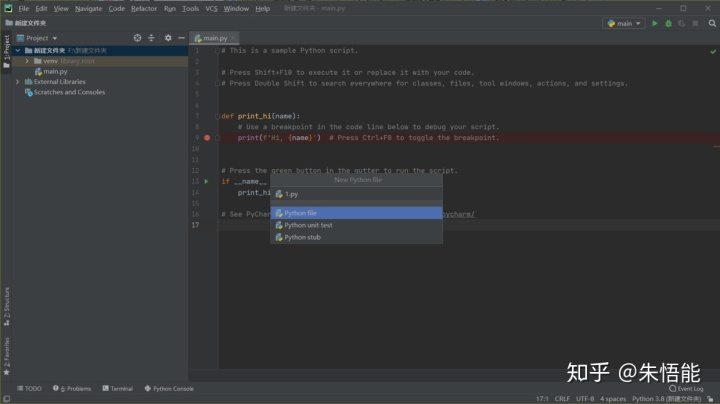Open Project panel settings gear
Image resolution: width=720 pixels, height=404 pixels.
(168, 38)
